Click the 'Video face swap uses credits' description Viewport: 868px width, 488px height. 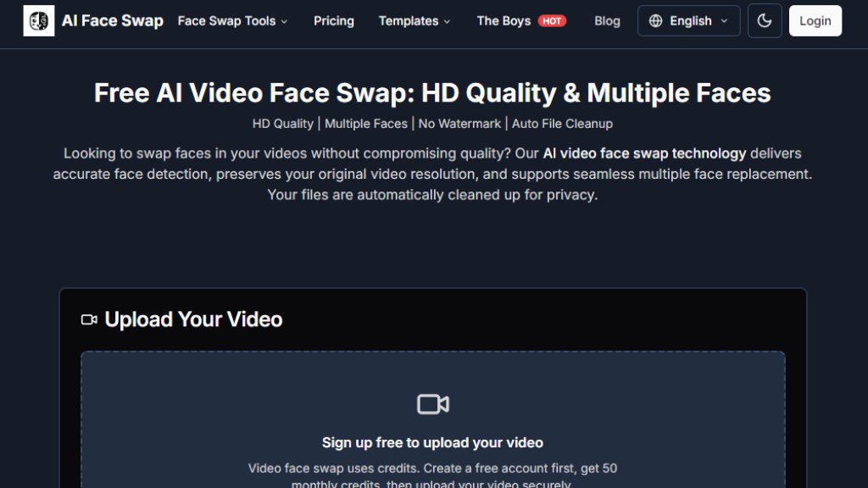[x=432, y=476]
